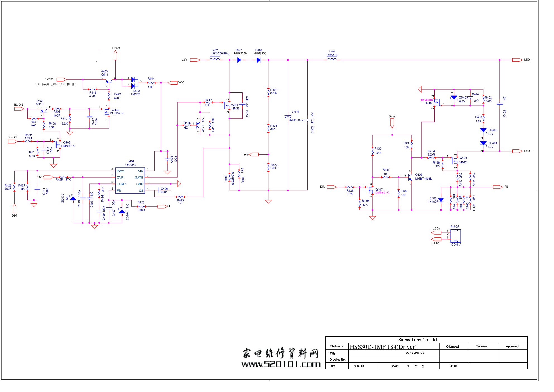Screen dimensions: 554x392
Task: Click the LED+ output port symbol
Action: (517, 60)
